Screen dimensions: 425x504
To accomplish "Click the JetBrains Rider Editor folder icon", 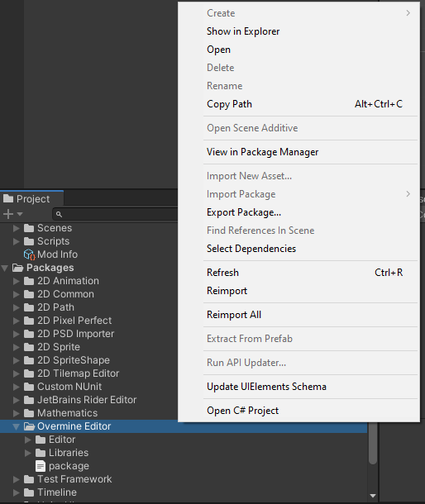I will [x=29, y=400].
